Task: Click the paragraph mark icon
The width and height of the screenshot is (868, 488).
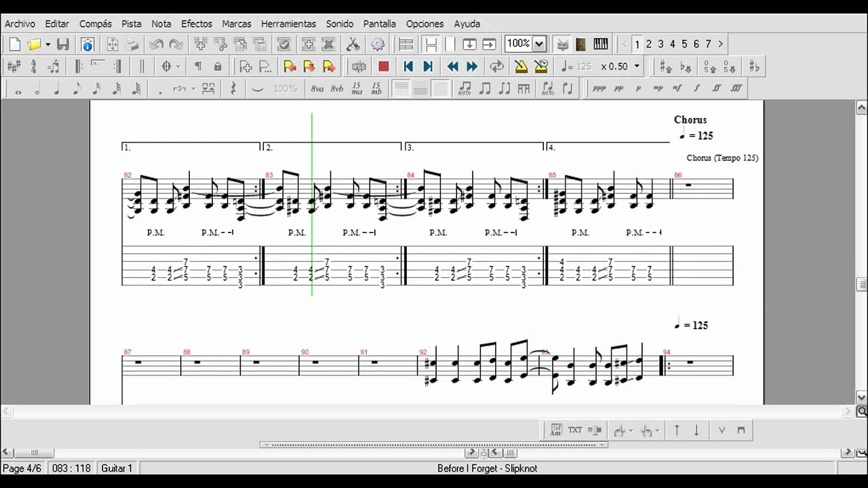Action: [x=198, y=66]
